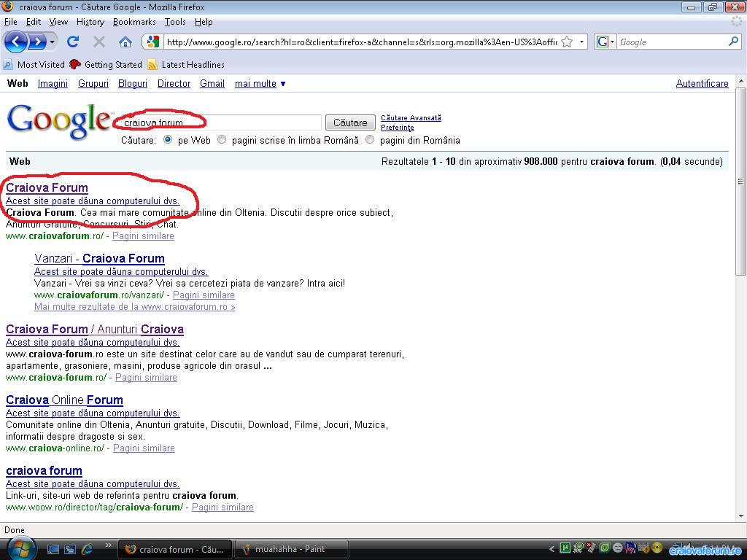The height and width of the screenshot is (560, 747).
Task: Click 'Pagini similare' for www.woow.ro result
Action: point(222,507)
